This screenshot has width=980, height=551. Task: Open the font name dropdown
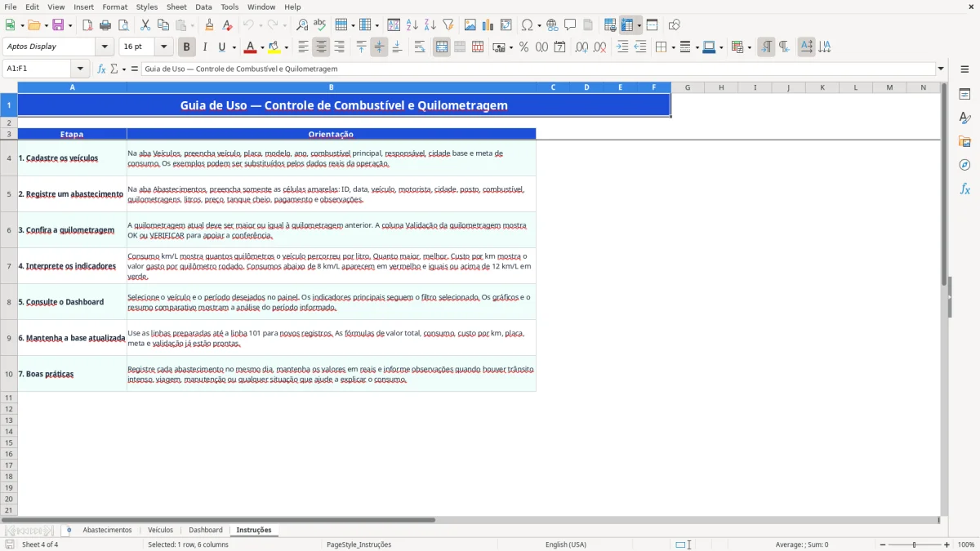[x=105, y=47]
